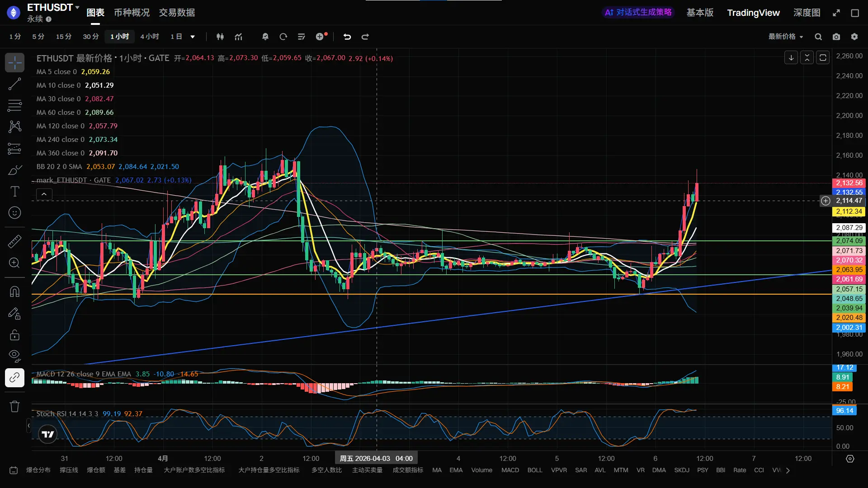Toggle lock all drawings

14,335
